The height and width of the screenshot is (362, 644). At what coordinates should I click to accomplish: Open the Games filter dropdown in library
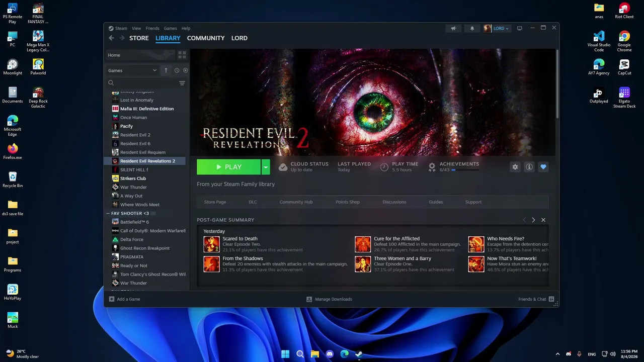click(x=132, y=70)
